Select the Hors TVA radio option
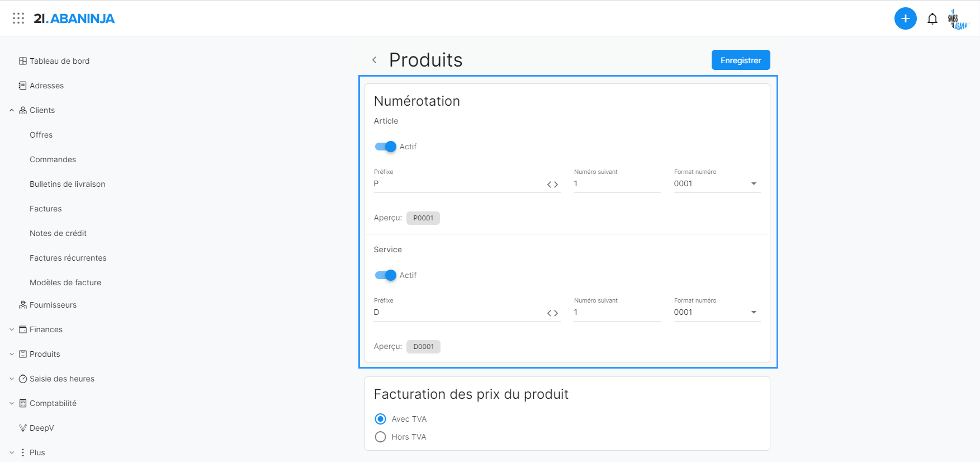 pos(381,437)
